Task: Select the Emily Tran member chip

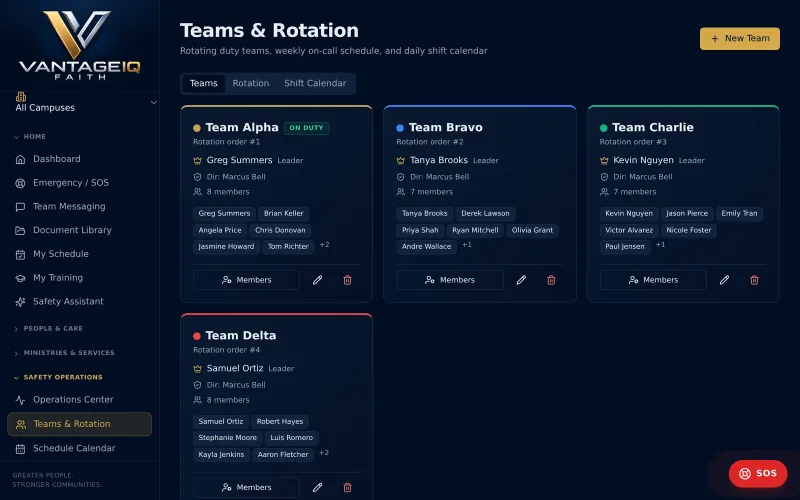Action: tap(739, 214)
